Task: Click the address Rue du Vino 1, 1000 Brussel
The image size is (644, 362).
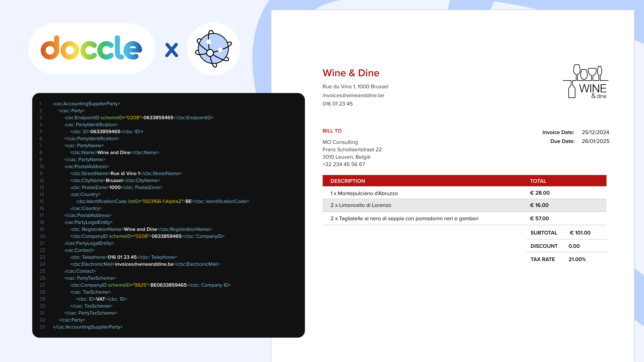Action: pos(355,86)
